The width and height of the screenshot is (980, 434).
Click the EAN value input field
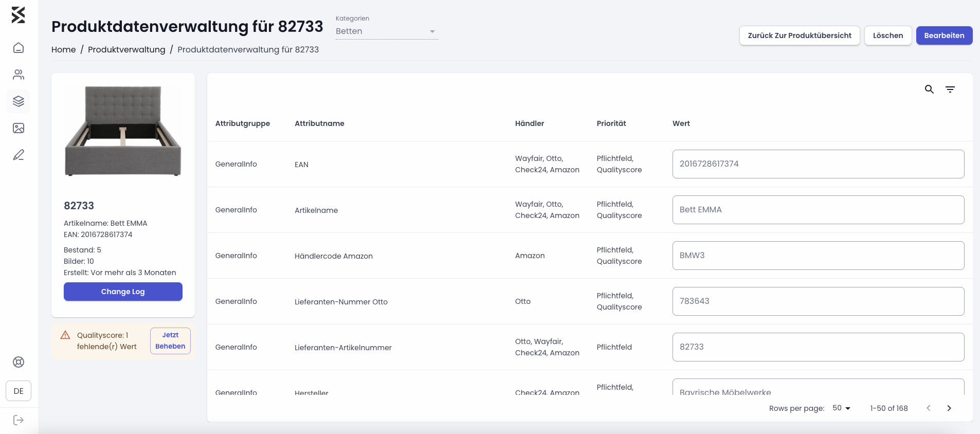point(818,164)
